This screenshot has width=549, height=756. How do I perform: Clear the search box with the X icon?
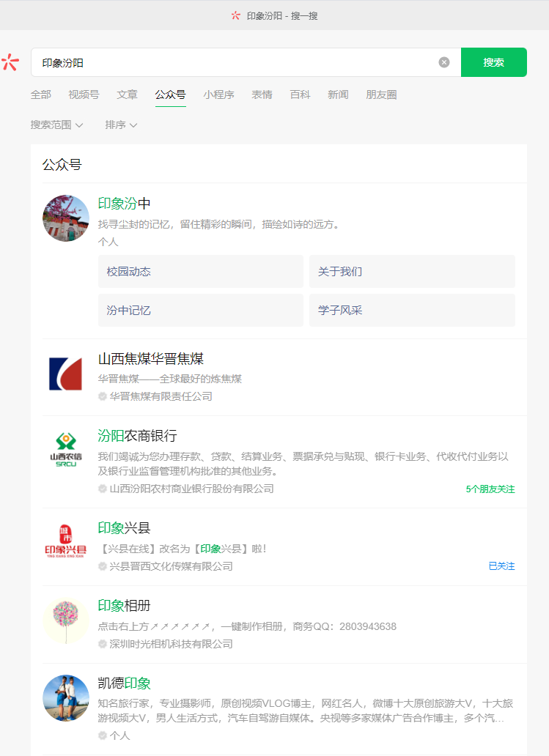(444, 62)
